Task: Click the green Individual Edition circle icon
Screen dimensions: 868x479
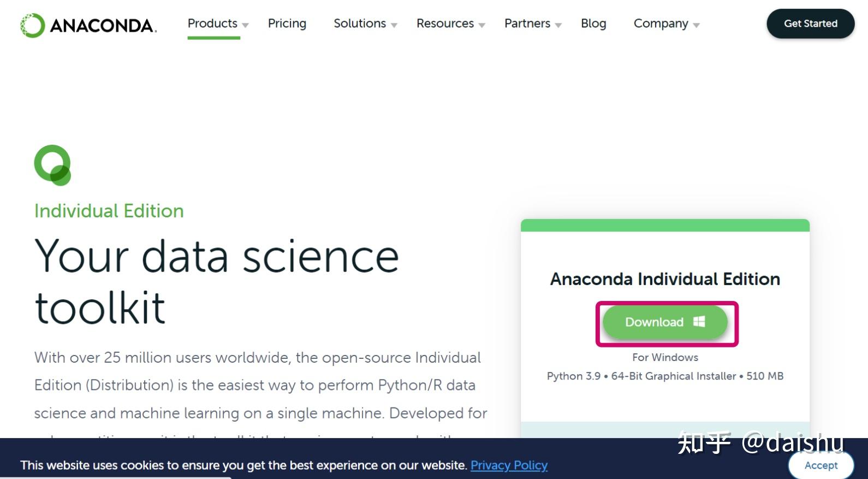Action: pos(52,165)
